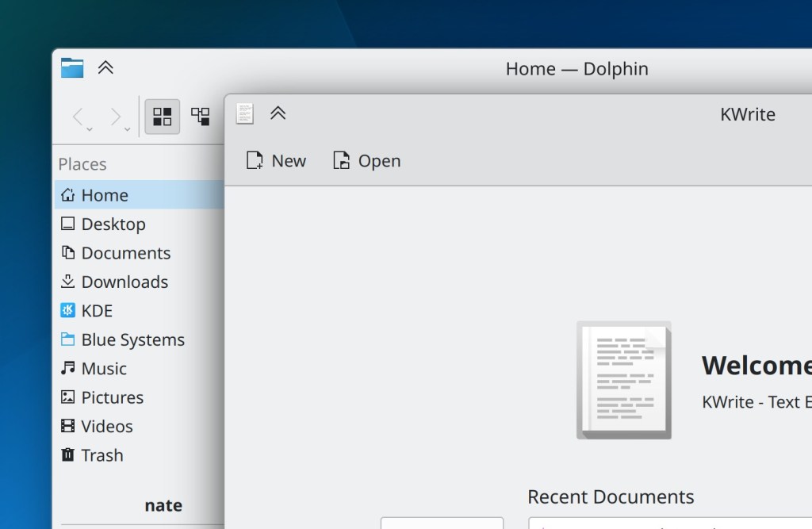Viewport: 812px width, 529px height.
Task: Open the Downloads place entry
Action: pyautogui.click(x=124, y=282)
